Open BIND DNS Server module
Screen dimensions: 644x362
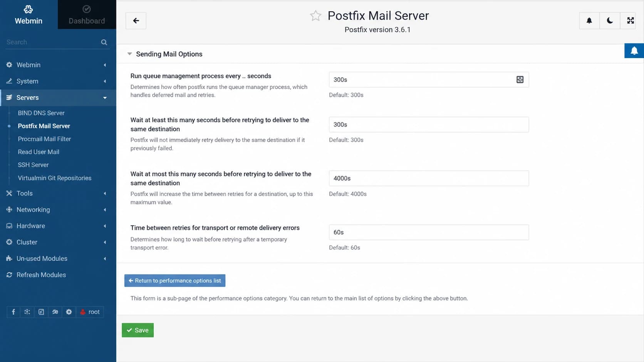tap(41, 113)
